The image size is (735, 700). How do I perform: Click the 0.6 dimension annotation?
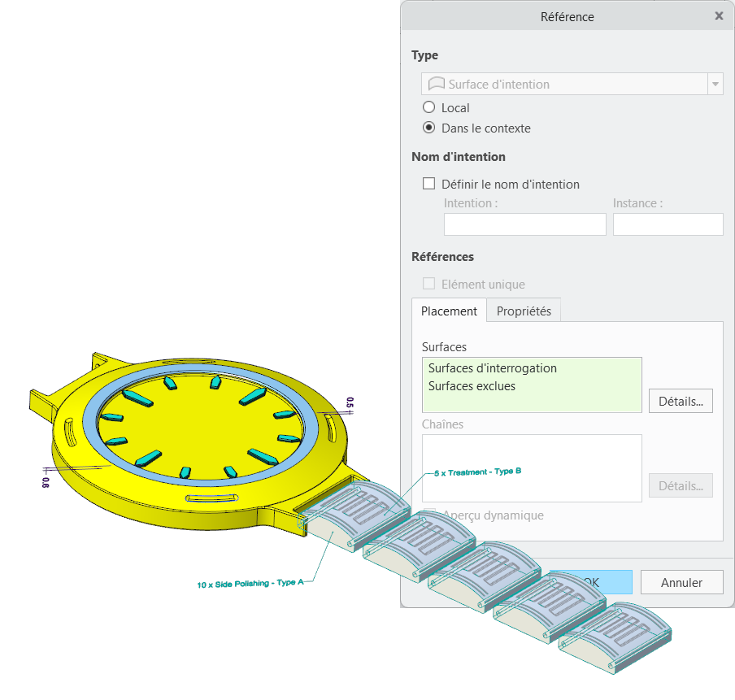pos(46,482)
